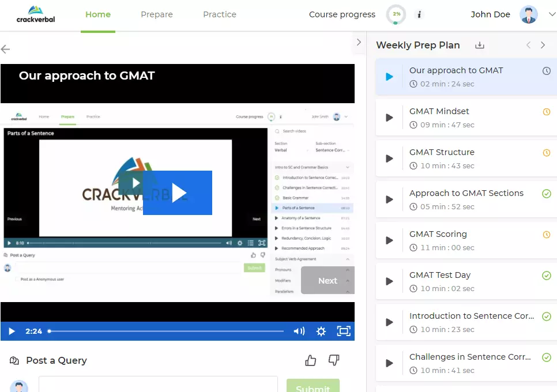Screen dimensions: 557x392
Task: Go back using the left arrow
Action: point(5,49)
